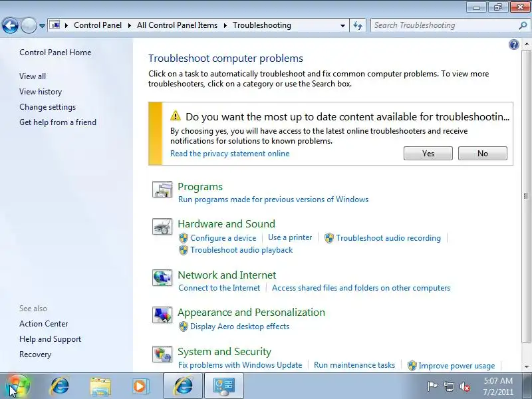Click shield icon beside Display Aero effects
Screen dimensions: 532x399
pyautogui.click(x=184, y=327)
